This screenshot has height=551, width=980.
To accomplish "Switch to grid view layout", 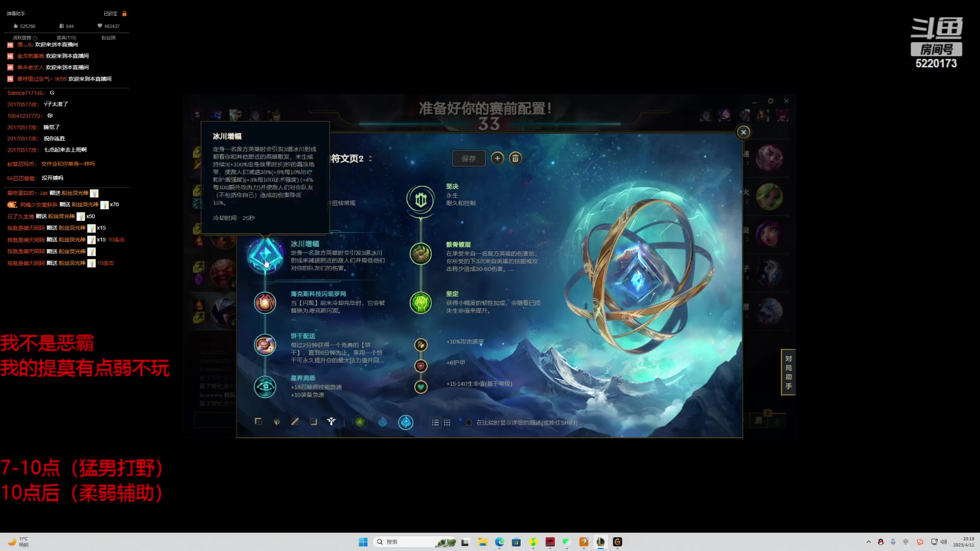I will coord(447,422).
